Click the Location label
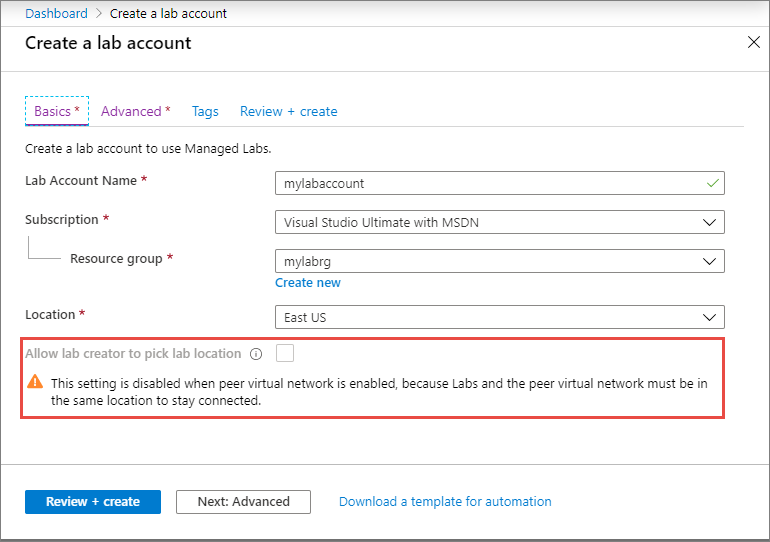 tap(50, 315)
